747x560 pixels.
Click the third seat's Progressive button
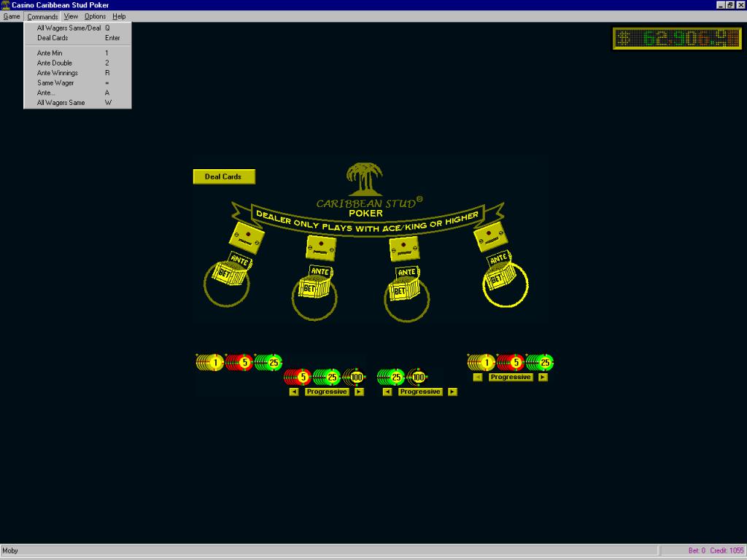(x=420, y=392)
